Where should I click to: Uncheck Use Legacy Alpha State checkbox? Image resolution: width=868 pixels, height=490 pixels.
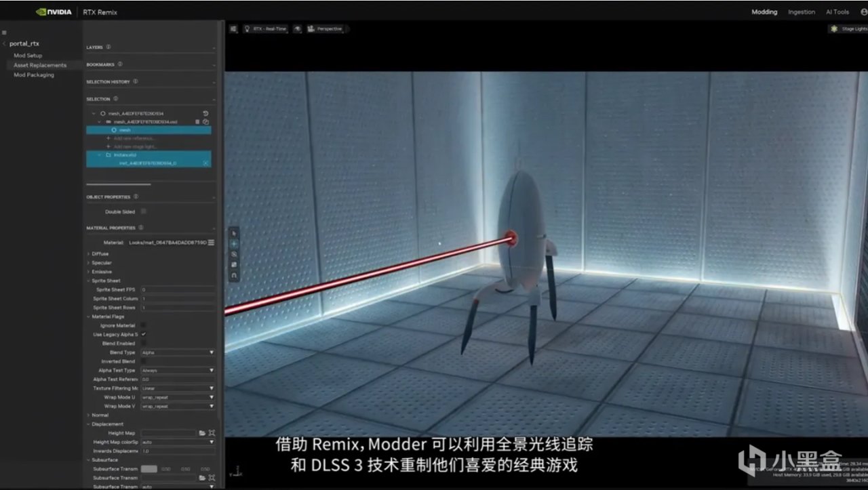[x=143, y=334]
